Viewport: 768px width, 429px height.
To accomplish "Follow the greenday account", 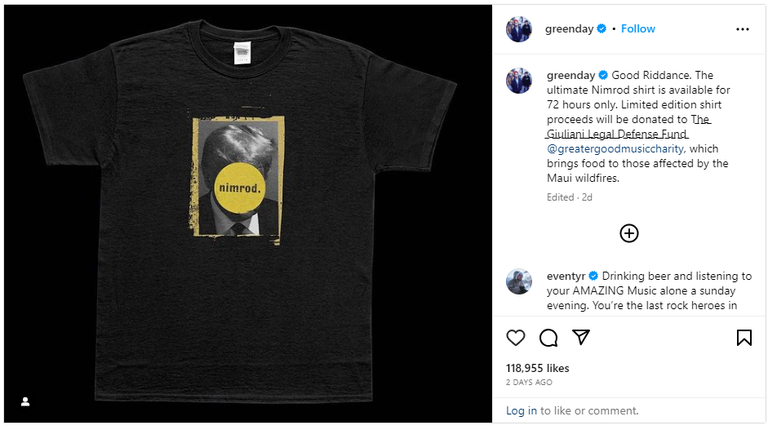I will point(638,29).
